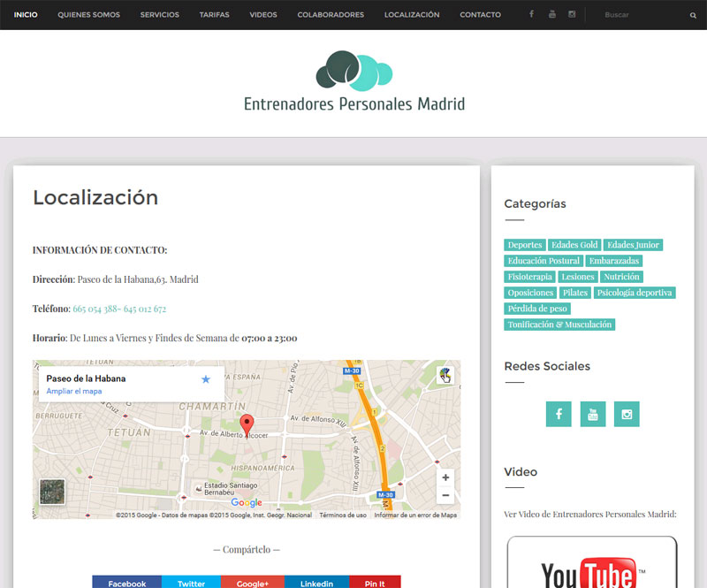Open Facebook from the Redes Sociales sidebar

pyautogui.click(x=559, y=414)
